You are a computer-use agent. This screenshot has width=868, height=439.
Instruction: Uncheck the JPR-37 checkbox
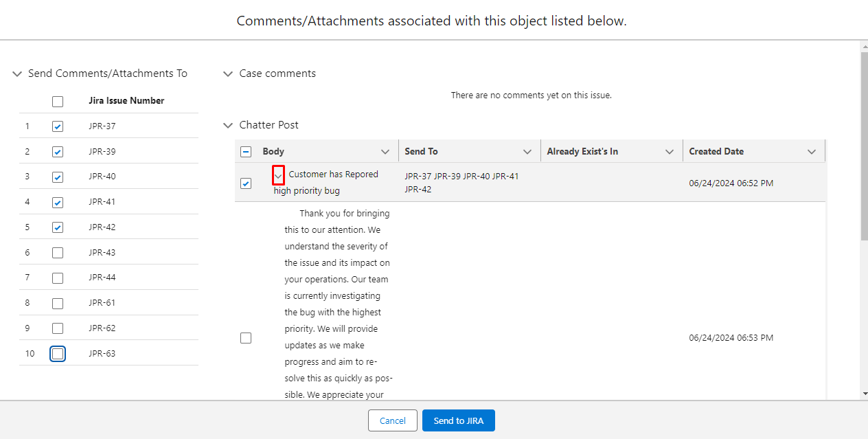(x=58, y=126)
